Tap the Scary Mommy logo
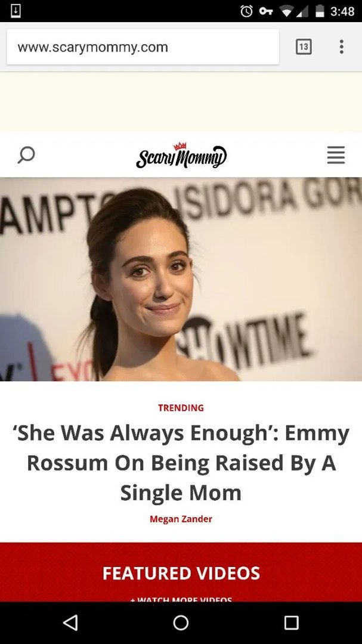This screenshot has width=362, height=644. click(x=181, y=155)
